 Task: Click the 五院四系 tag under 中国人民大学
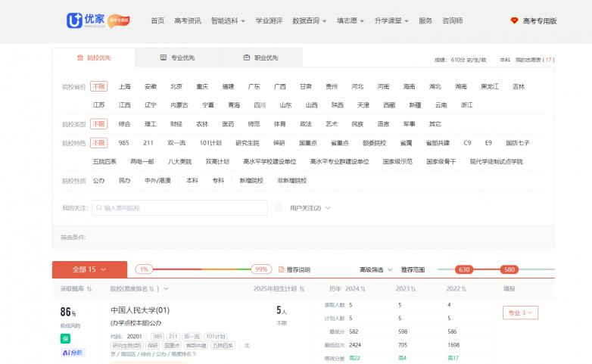tap(223, 346)
